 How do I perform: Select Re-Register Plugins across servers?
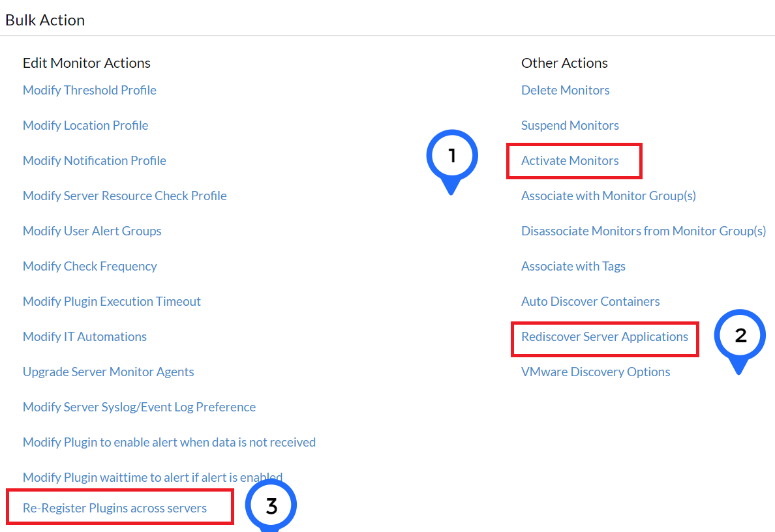[115, 508]
